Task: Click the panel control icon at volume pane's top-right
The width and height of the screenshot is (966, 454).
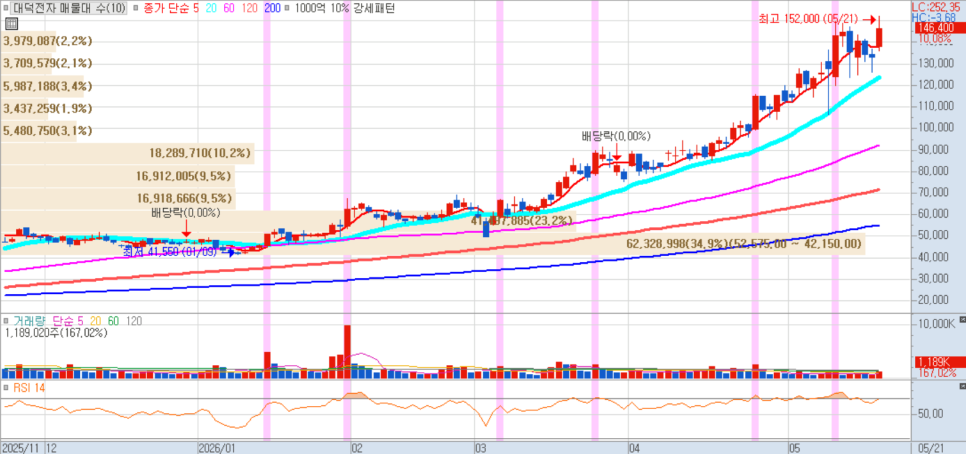Action: (x=962, y=320)
